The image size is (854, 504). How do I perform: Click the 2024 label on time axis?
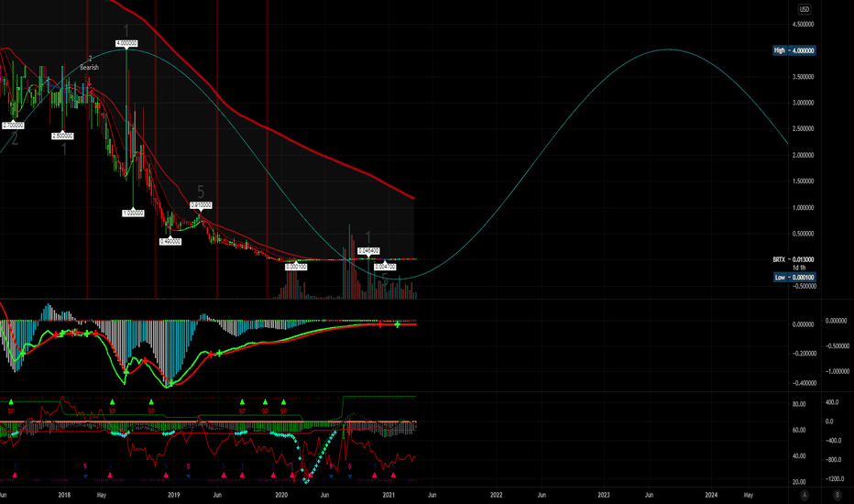coord(711,495)
